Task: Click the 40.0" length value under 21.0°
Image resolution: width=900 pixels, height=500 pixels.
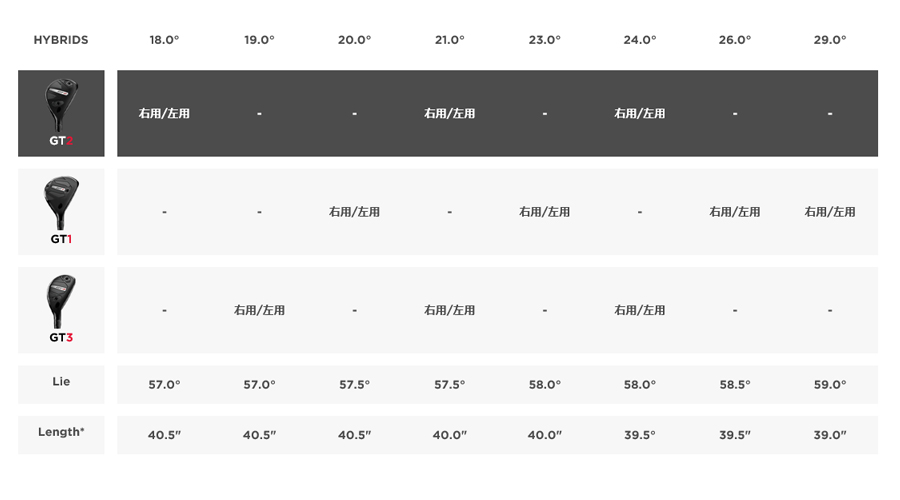Action: click(x=449, y=435)
